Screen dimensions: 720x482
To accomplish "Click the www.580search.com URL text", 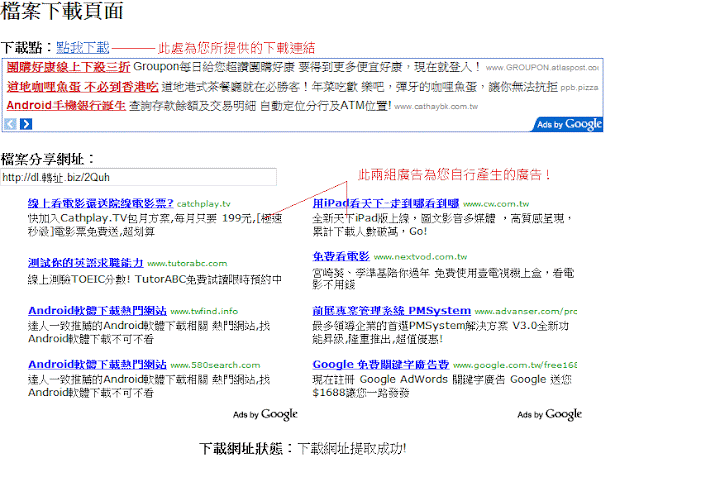I will click(x=215, y=365).
